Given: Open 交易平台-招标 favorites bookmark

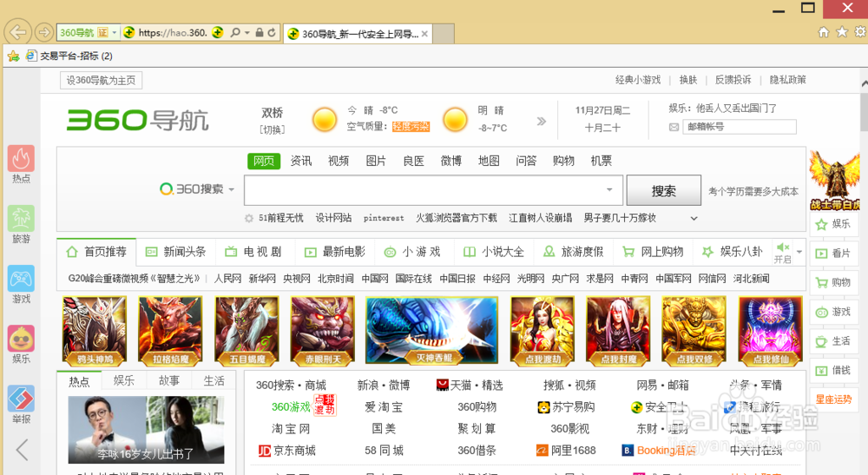Looking at the screenshot, I should point(69,56).
